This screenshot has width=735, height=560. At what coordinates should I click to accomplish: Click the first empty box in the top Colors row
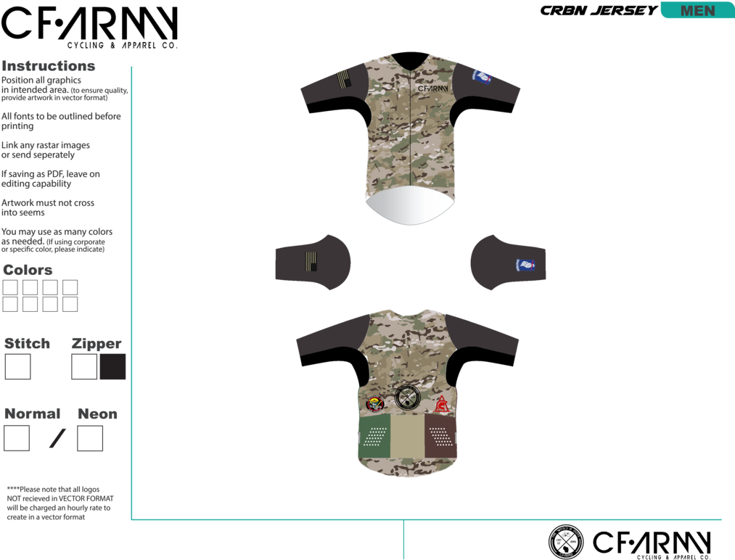(10, 287)
